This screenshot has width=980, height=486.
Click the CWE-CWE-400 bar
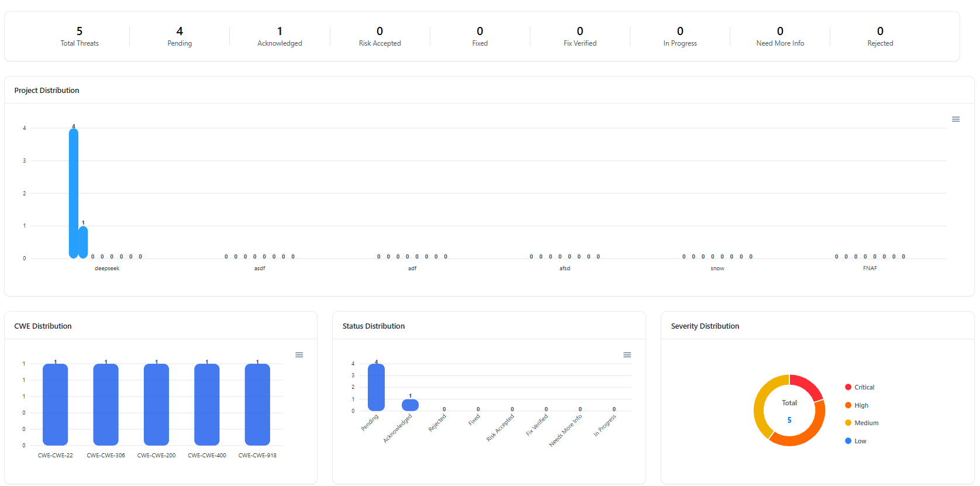(x=207, y=405)
